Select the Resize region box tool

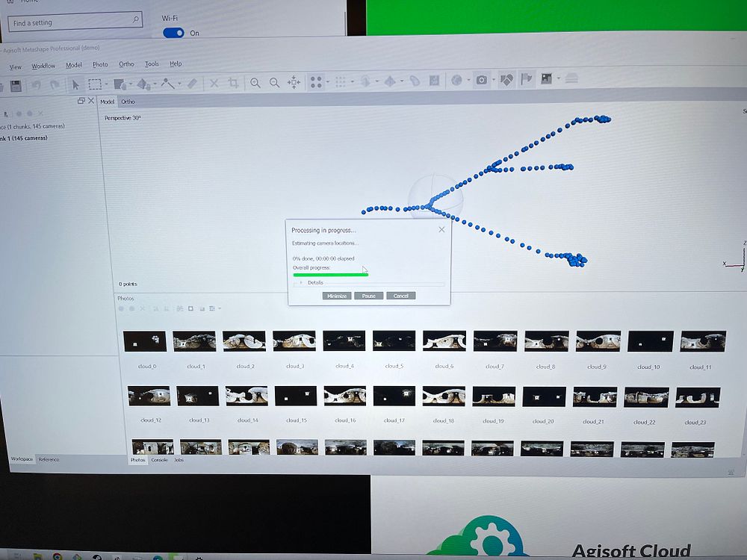(x=119, y=84)
